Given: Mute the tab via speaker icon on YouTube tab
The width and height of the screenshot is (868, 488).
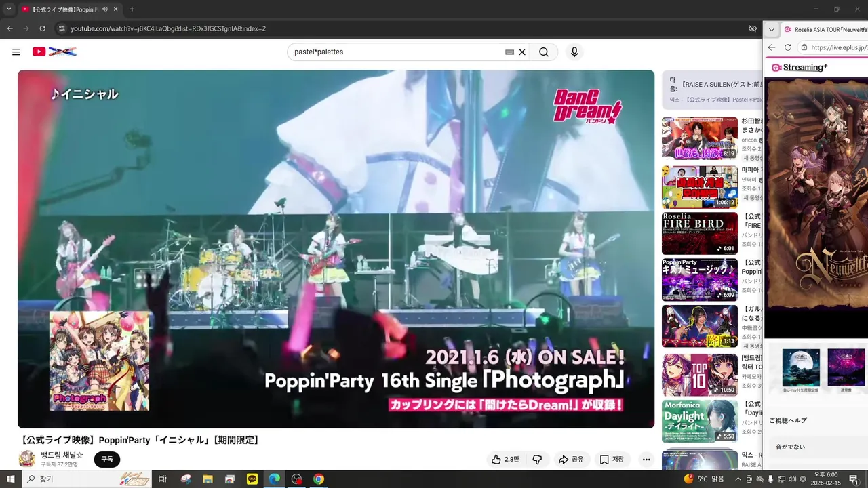Looking at the screenshot, I should coord(104,9).
